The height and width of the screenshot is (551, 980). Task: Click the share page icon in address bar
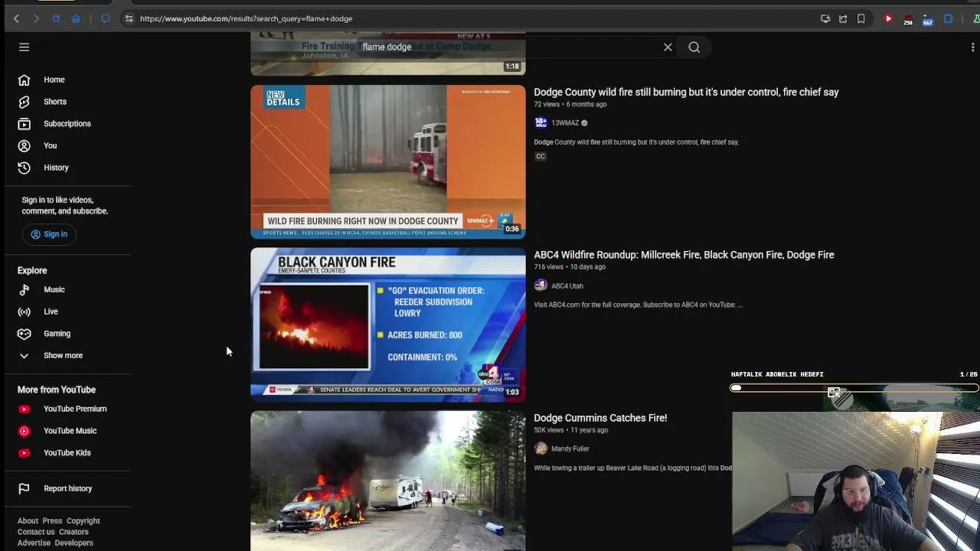tap(843, 18)
